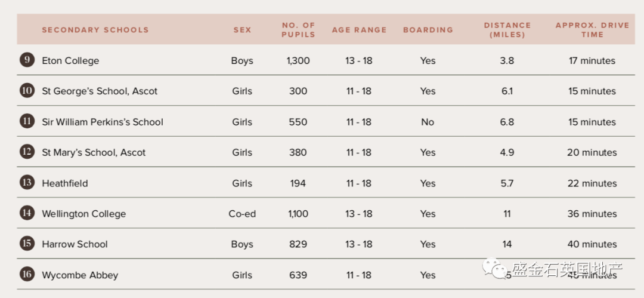Screen dimensions: 644x298
Task: Click the number 14 circle badge
Action: (x=27, y=213)
